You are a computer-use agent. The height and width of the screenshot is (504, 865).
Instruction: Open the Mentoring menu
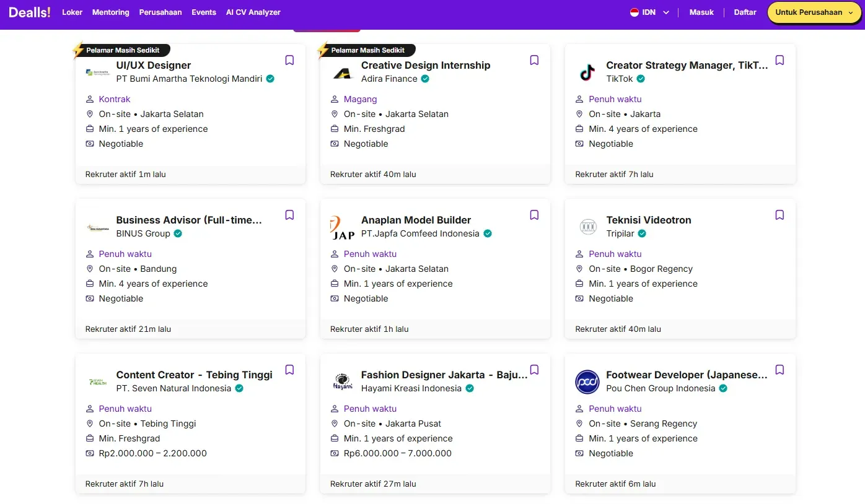(111, 12)
